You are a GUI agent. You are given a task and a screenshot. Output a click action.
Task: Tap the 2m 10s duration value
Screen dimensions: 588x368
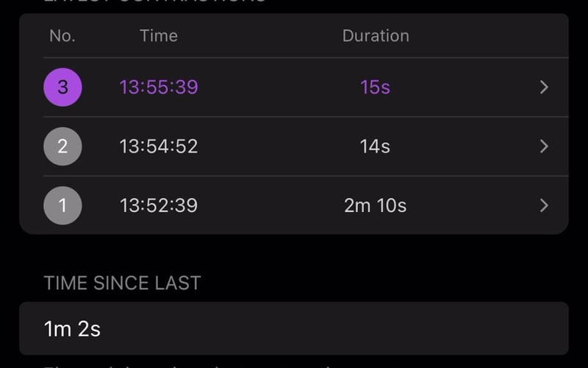[375, 205]
